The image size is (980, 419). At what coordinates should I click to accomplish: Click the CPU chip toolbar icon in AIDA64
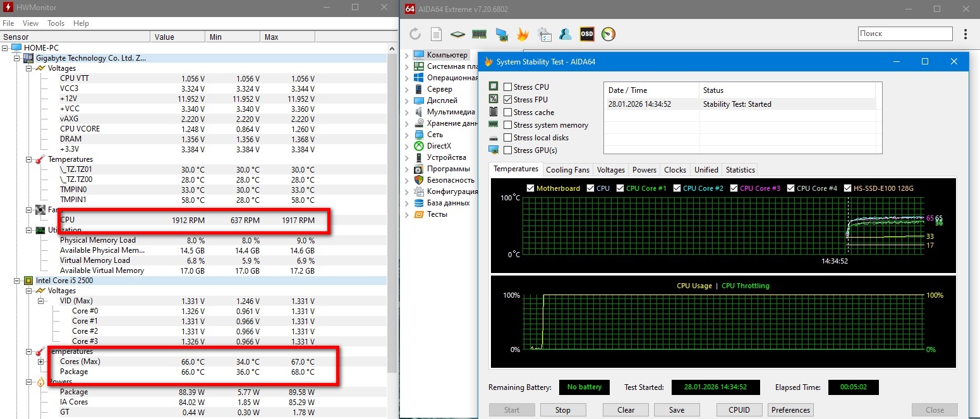tap(457, 34)
